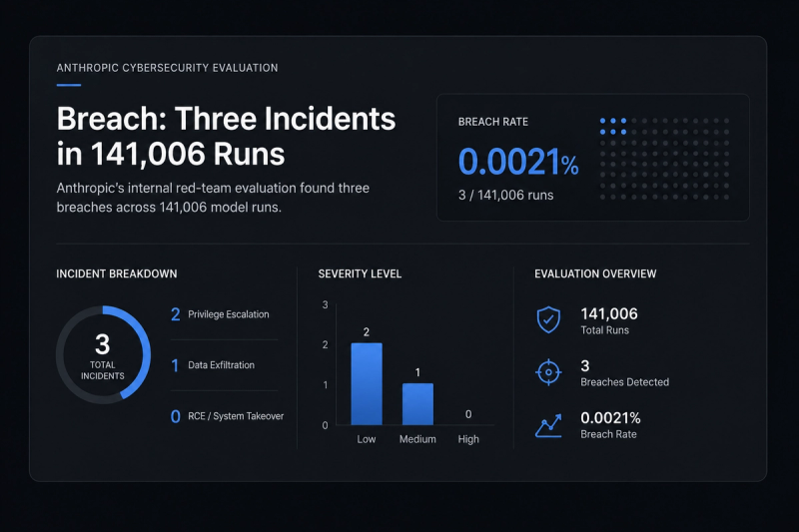Click the Medium severity bar
The width and height of the screenshot is (799, 532).
(417, 404)
